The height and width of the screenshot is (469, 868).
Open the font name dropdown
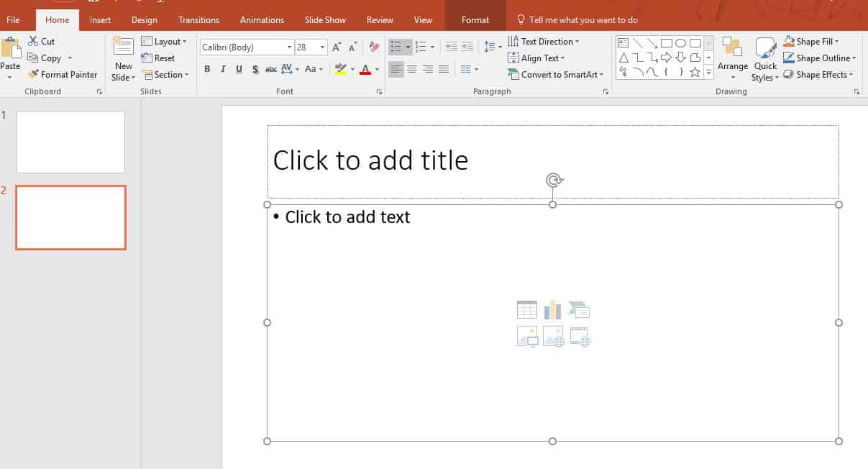289,47
